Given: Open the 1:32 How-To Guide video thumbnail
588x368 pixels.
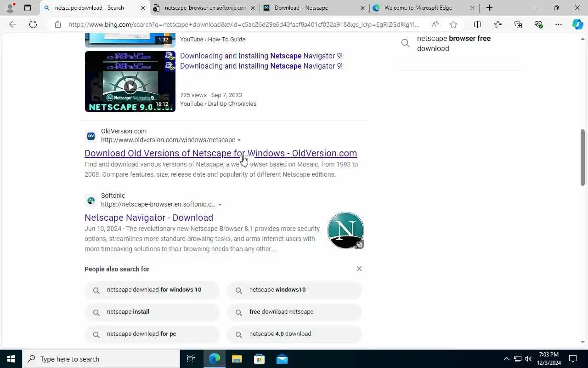Looking at the screenshot, I should (x=130, y=40).
